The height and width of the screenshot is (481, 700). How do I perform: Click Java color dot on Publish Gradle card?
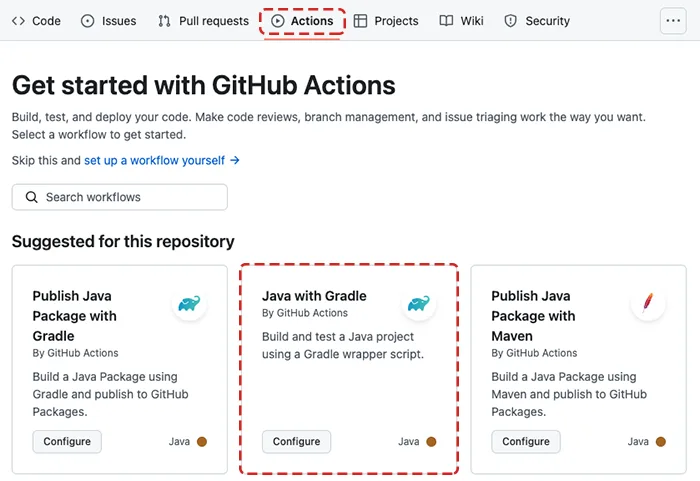pos(202,442)
